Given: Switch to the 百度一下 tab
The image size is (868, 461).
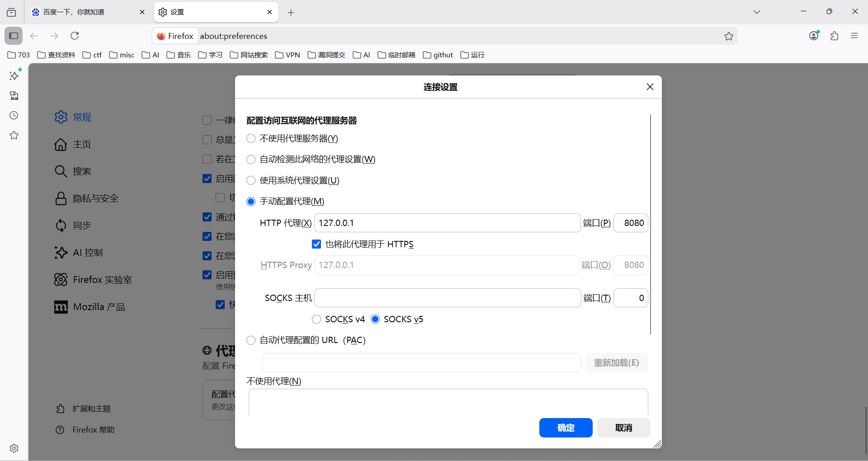Looking at the screenshot, I should [88, 12].
